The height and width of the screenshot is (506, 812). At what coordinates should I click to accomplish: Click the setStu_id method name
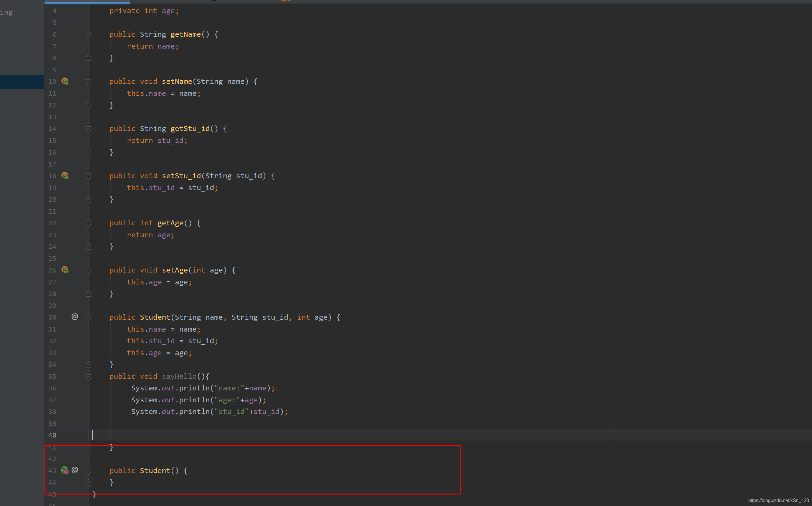(x=181, y=176)
